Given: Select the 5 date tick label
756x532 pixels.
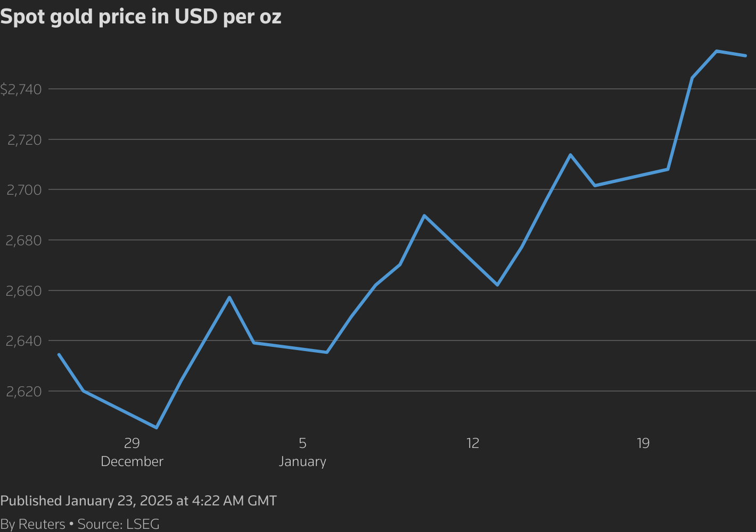Looking at the screenshot, I should coord(302,443).
